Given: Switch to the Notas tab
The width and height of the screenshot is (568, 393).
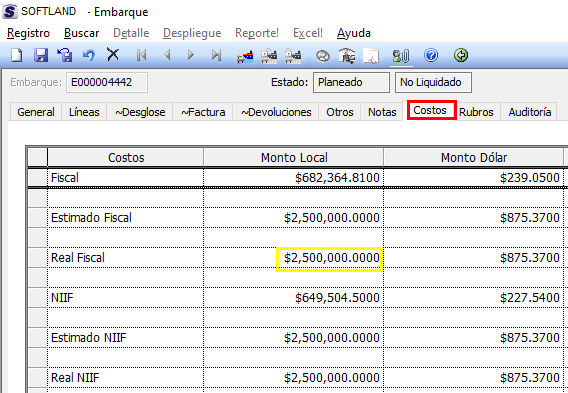Looking at the screenshot, I should coord(382,112).
